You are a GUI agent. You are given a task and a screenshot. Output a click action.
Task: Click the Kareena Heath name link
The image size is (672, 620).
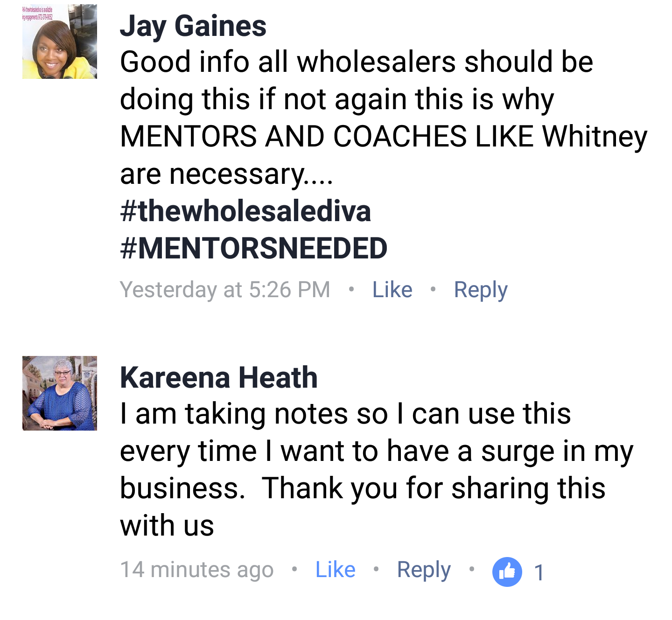click(x=219, y=377)
